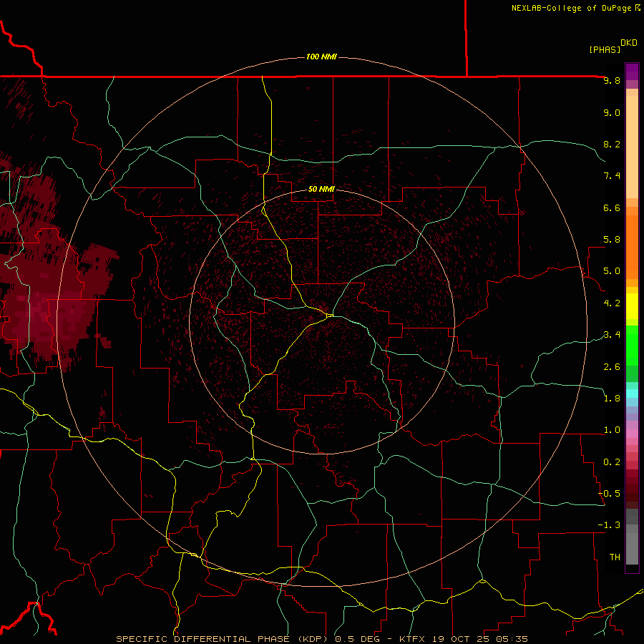Click the yellow segment of the color bar

click(632, 306)
